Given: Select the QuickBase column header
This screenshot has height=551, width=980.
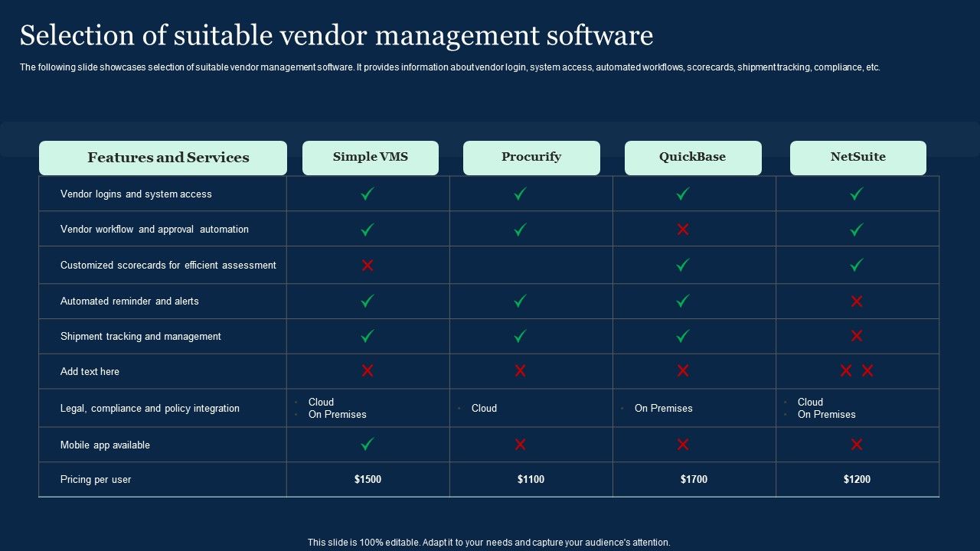Looking at the screenshot, I should pos(693,157).
